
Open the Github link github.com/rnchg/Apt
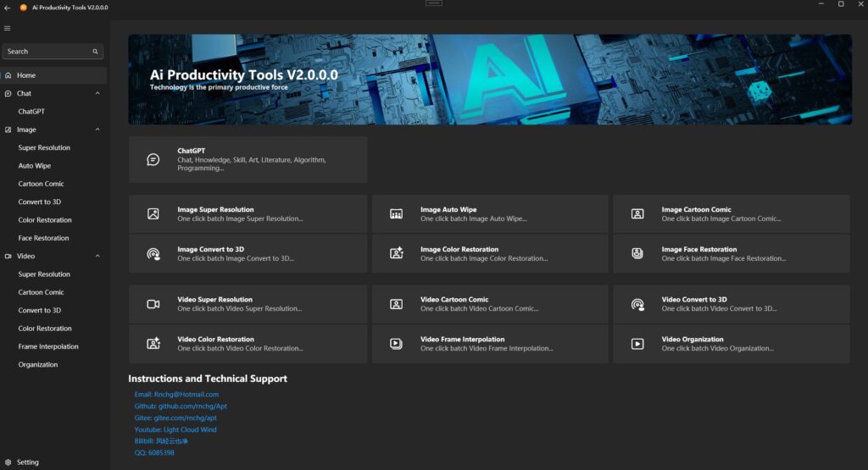[181, 406]
